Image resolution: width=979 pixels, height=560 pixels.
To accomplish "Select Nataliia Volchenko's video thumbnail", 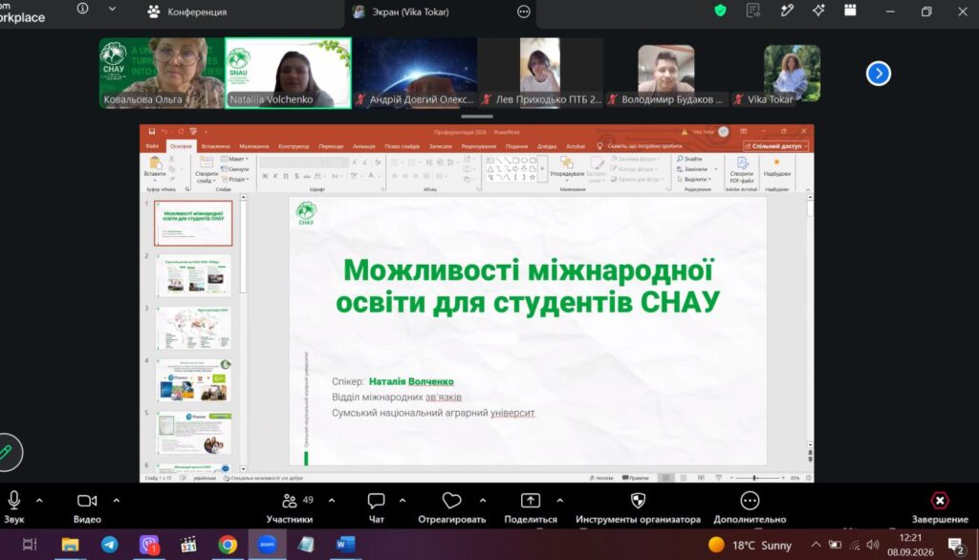I will 288,73.
